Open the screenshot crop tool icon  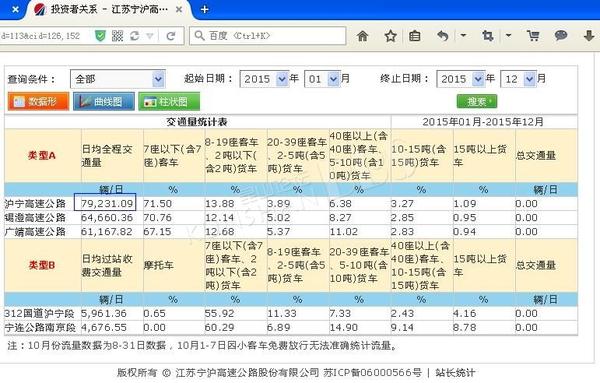coord(488,36)
